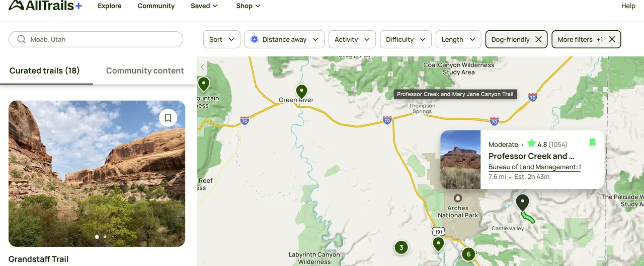Screen dimensions: 644x266
Task: Open the Saved menu
Action: click(x=204, y=6)
